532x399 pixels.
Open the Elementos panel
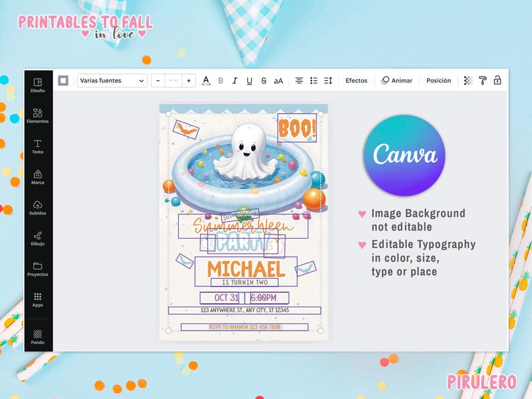(x=38, y=116)
